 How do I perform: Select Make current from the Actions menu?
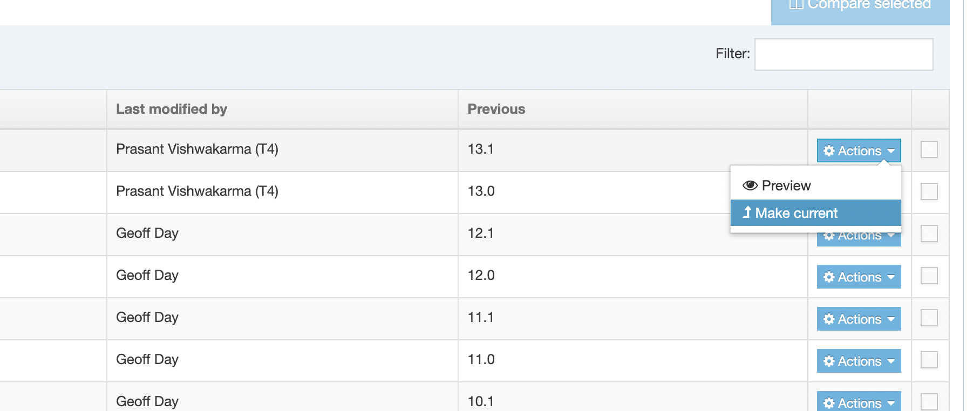pos(796,213)
